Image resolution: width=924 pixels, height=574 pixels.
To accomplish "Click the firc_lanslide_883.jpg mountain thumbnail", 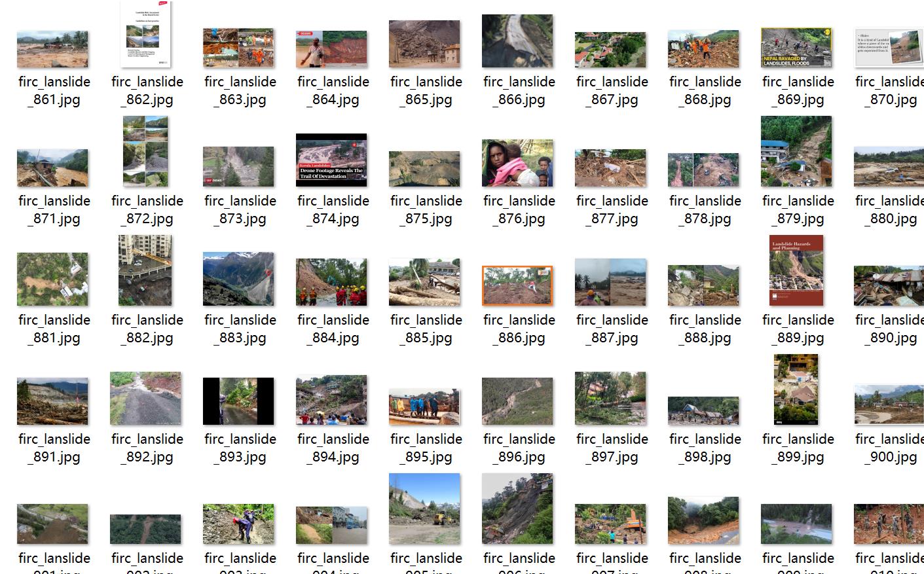I will (238, 279).
